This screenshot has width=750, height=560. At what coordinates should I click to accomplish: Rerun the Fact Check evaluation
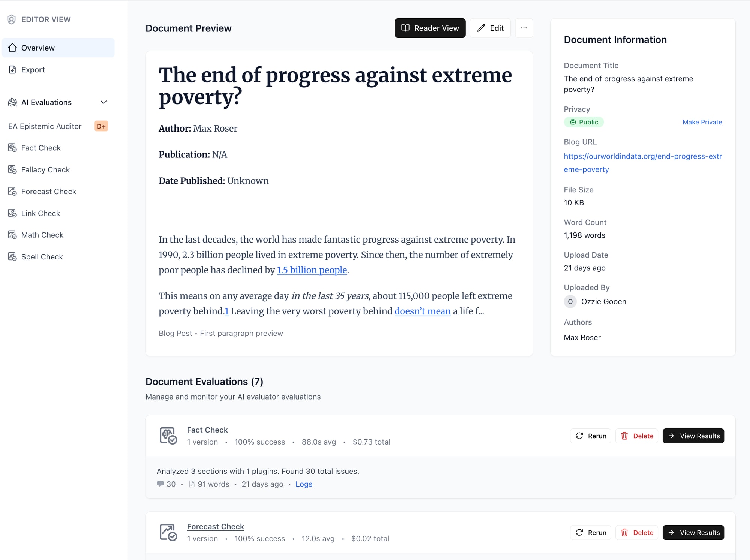[x=591, y=436]
